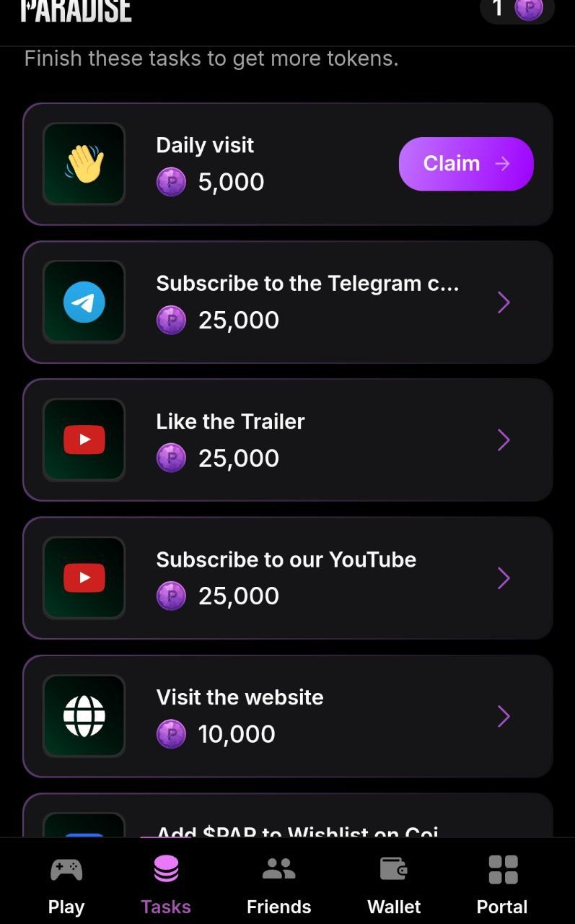This screenshot has height=924, width=575.
Task: Tap purple token coin in top balance
Action: pos(528,9)
